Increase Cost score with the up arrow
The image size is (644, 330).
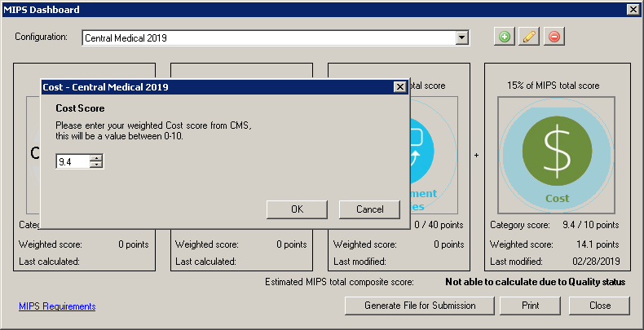point(96,158)
